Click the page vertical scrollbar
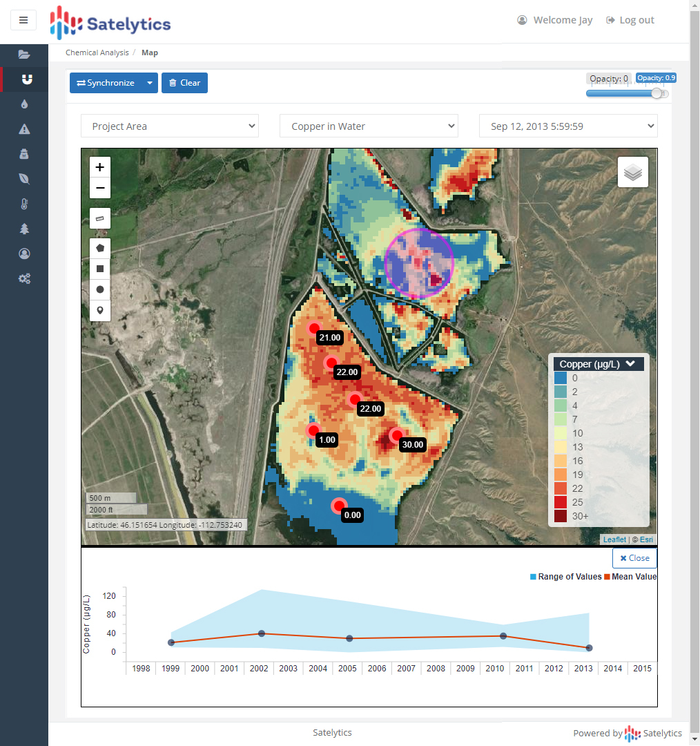The image size is (700, 746). (694, 373)
